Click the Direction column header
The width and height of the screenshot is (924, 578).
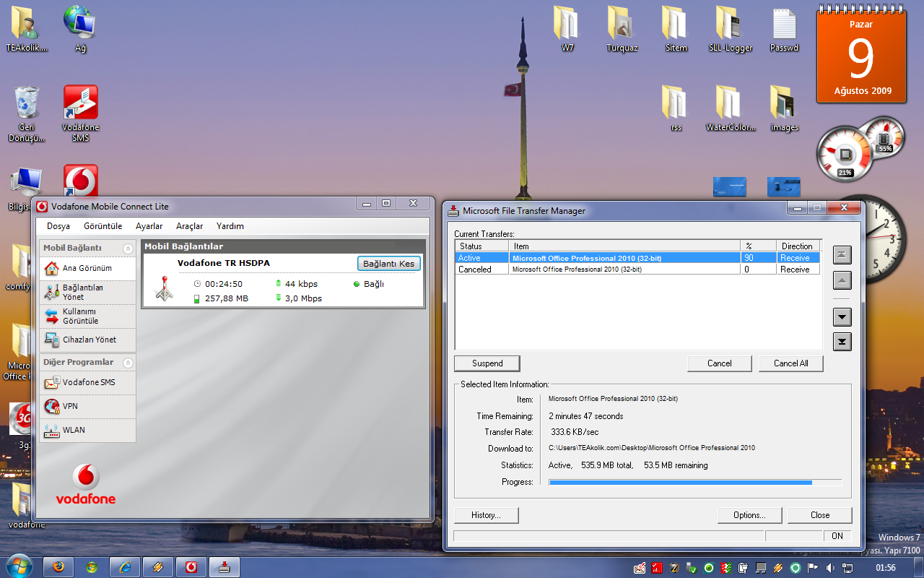click(798, 246)
